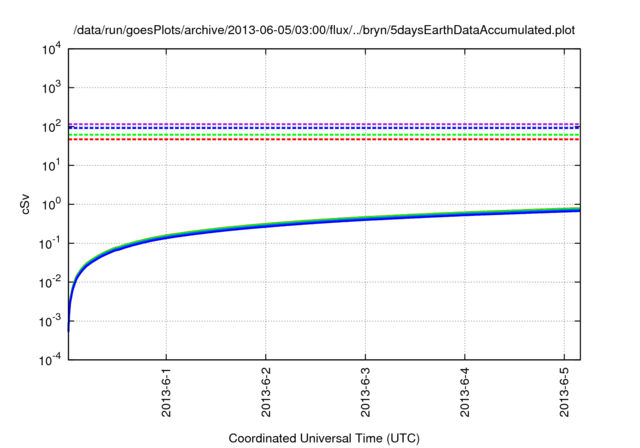The width and height of the screenshot is (640, 448).
Task: Click the 10^-1 y-axis tick label
Action: pyautogui.click(x=50, y=243)
